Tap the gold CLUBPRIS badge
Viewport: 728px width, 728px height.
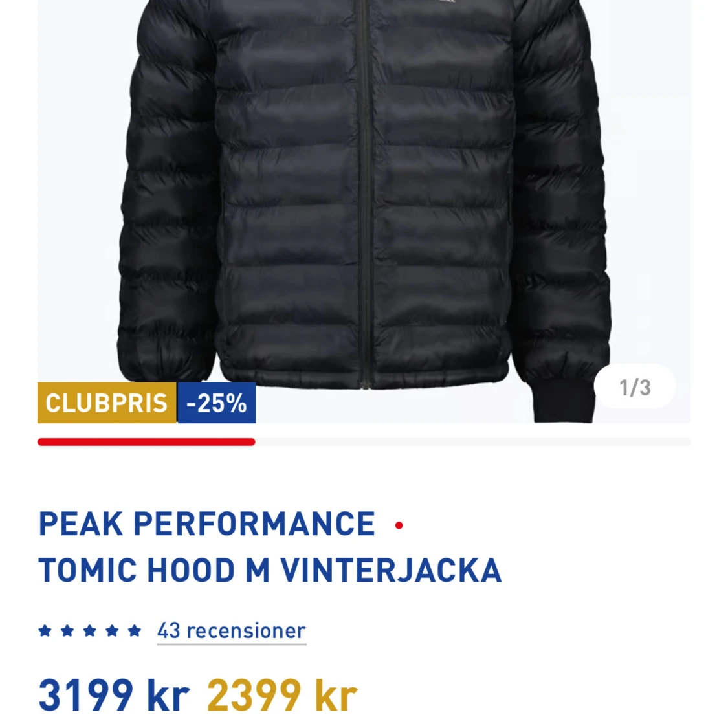(107, 403)
